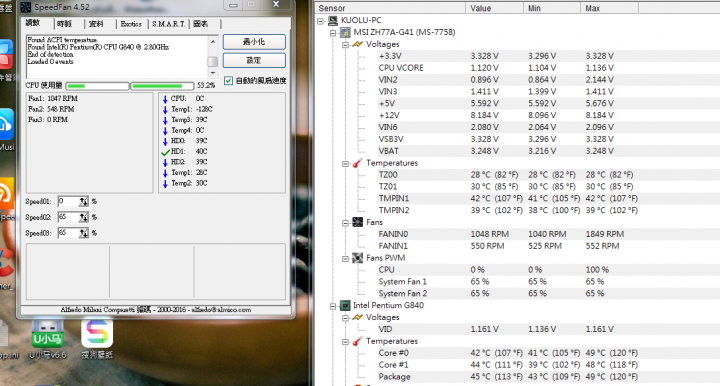Select the down arrow beside Temp3: 39C

pyautogui.click(x=165, y=120)
